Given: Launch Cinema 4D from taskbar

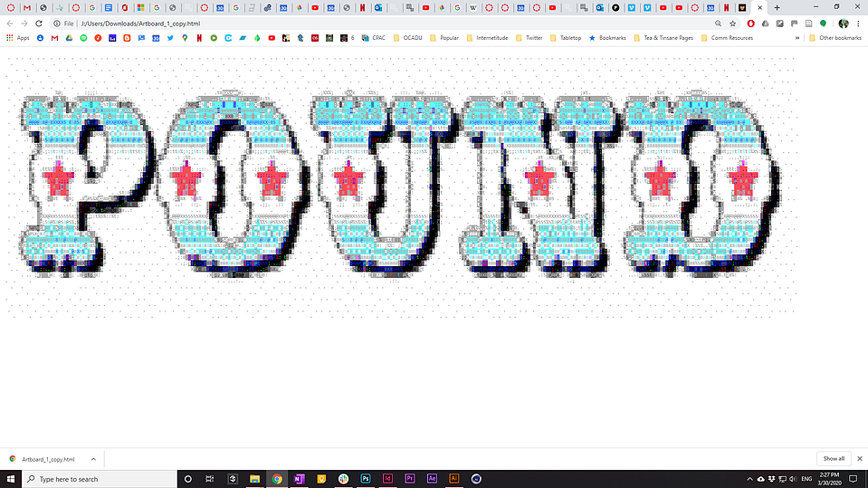Looking at the screenshot, I should 476,479.
